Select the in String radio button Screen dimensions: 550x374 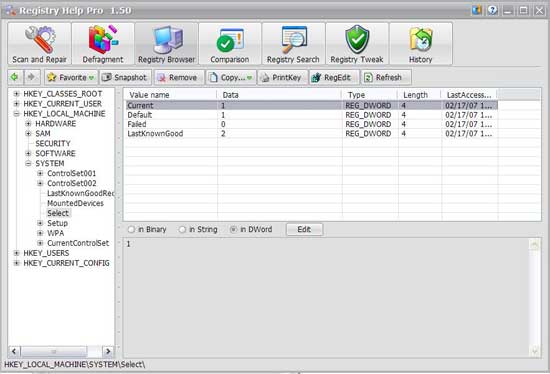(182, 229)
